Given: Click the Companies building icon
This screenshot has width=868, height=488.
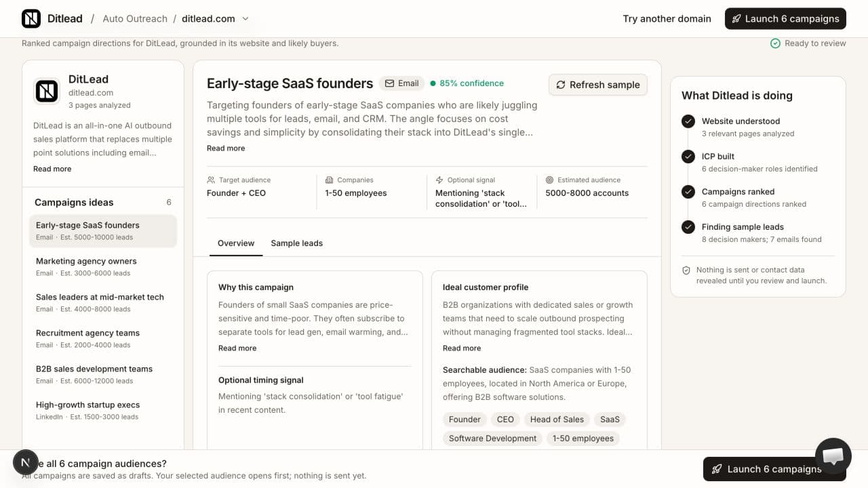Looking at the screenshot, I should (330, 180).
